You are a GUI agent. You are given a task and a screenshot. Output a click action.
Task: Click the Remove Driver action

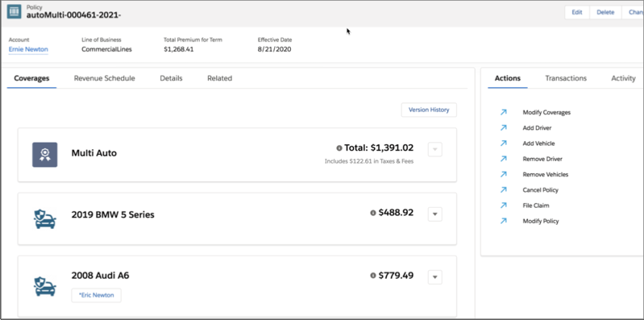click(x=542, y=159)
